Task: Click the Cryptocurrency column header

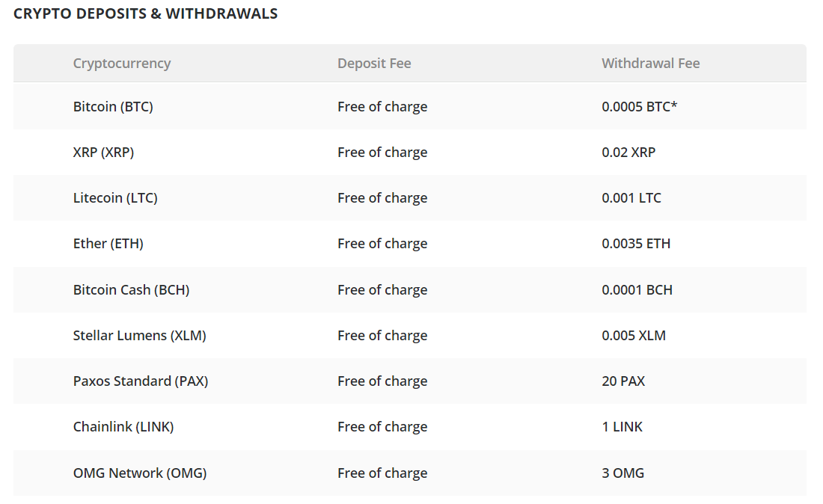Action: pos(122,64)
